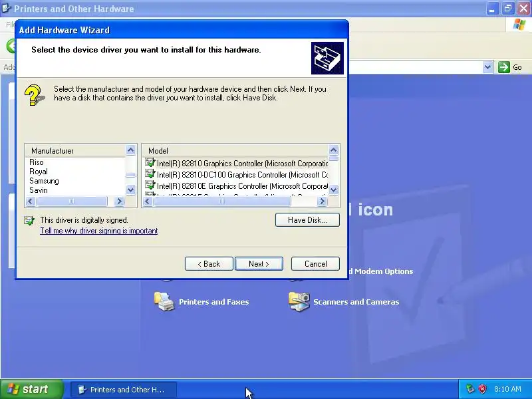Click Manufacturer list scroll left arrow

coord(31,201)
